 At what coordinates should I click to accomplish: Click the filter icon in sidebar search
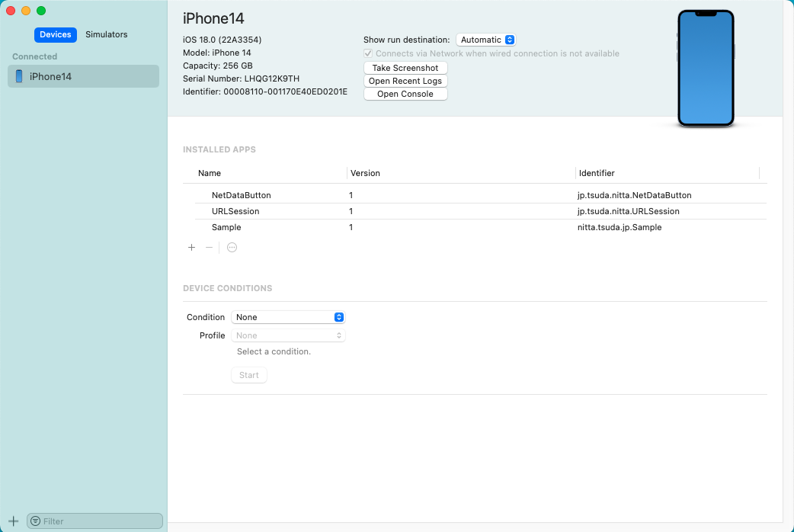click(35, 521)
